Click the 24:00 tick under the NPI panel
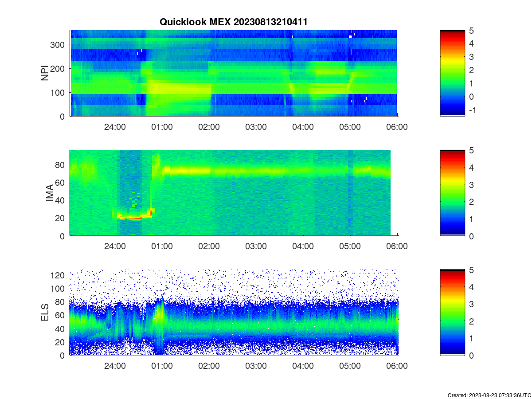Image resolution: width=532 pixels, height=399 pixels. [115, 127]
